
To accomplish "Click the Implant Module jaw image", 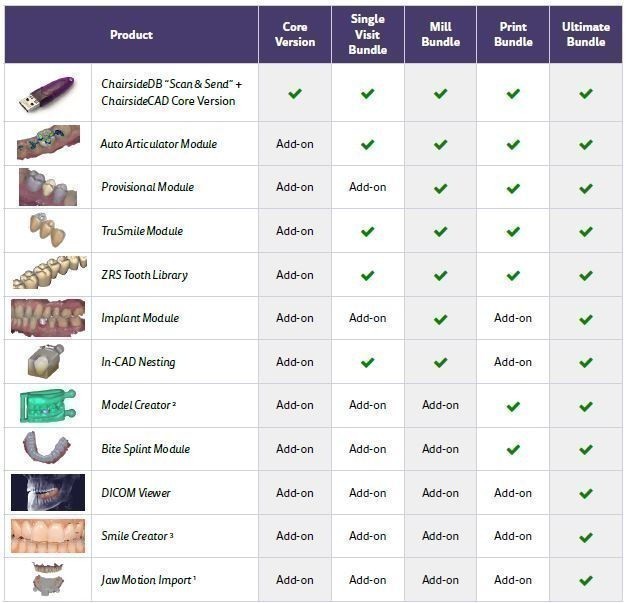I will pos(48,318).
